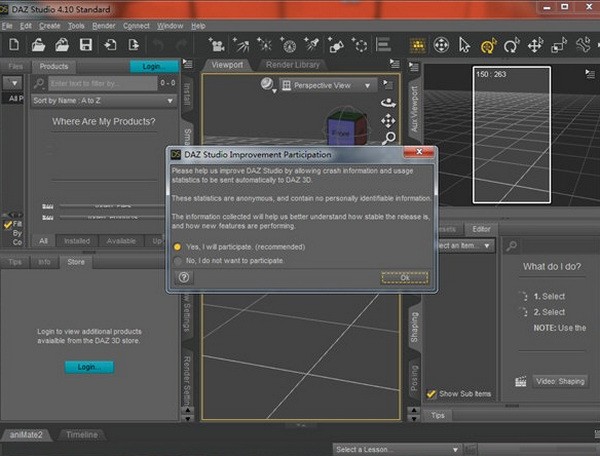
Task: Click the Create New Camera icon
Action: tap(217, 45)
